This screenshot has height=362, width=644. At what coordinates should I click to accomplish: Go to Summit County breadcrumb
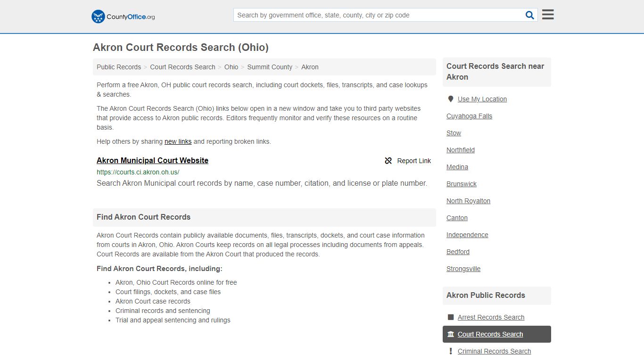270,67
